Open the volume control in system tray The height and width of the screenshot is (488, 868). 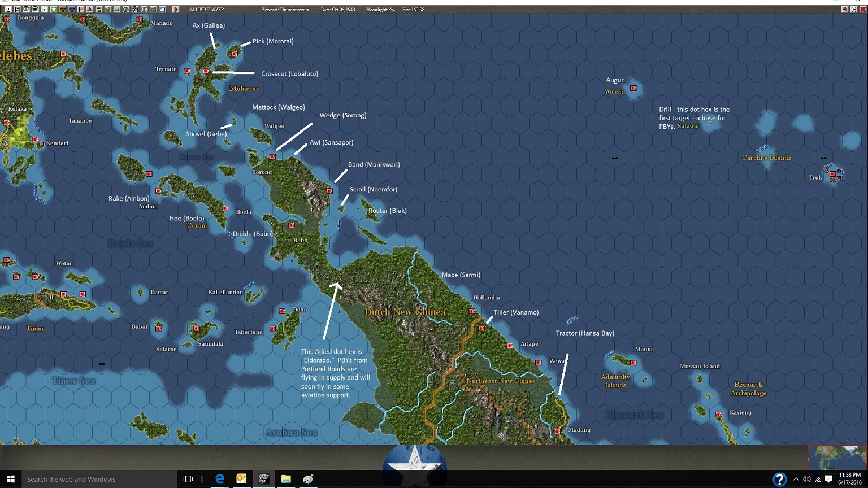[x=806, y=480]
